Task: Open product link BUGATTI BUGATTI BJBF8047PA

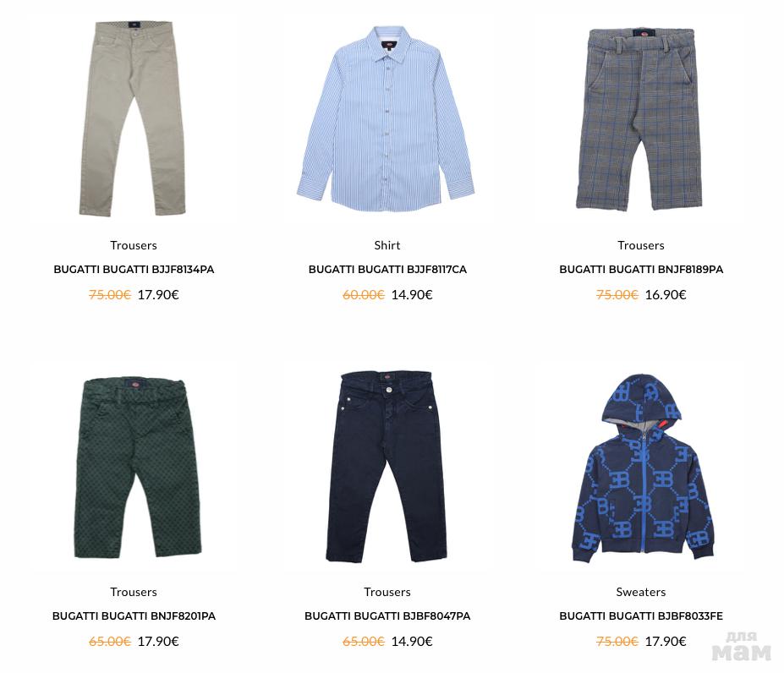Action: pyautogui.click(x=387, y=616)
